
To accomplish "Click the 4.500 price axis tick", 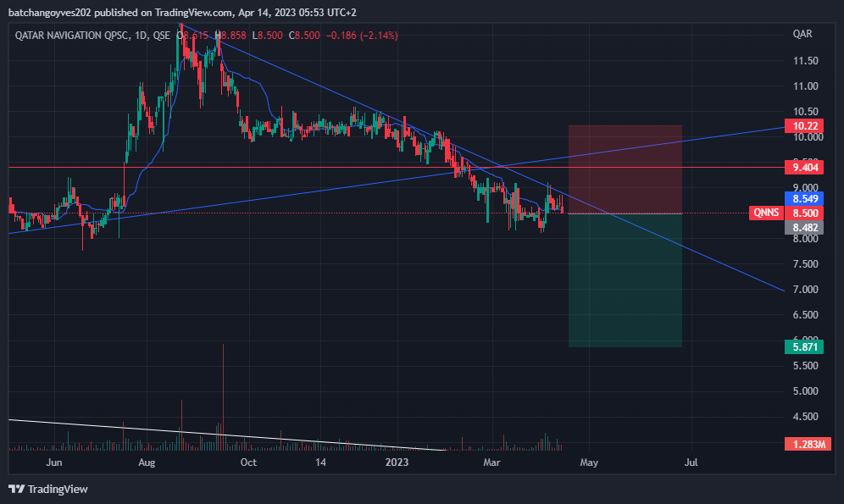I will click(x=805, y=416).
